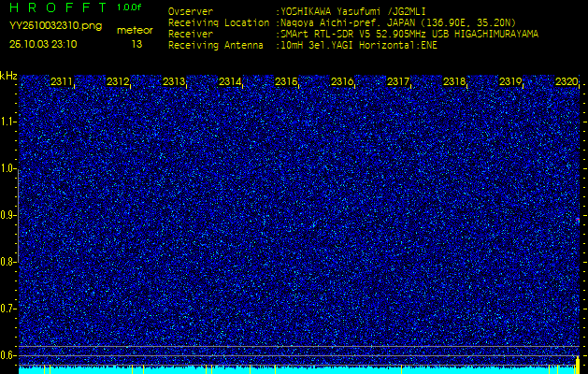The width and height of the screenshot is (588, 374).
Task: Click the 2311 time marker
Action: 62,81
